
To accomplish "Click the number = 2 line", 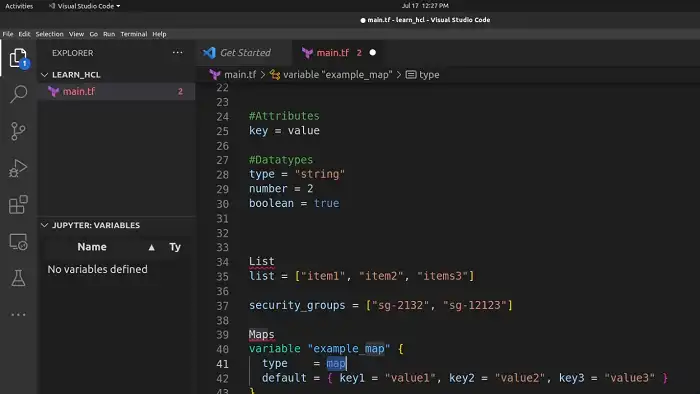I will 281,189.
